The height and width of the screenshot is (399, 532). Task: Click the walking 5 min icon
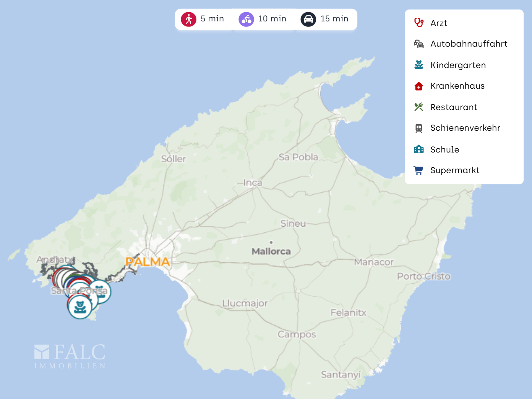[189, 19]
